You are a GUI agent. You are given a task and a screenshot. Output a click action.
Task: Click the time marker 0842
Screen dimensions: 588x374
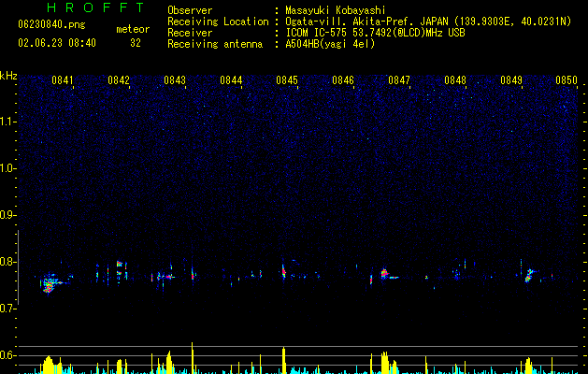pos(119,80)
